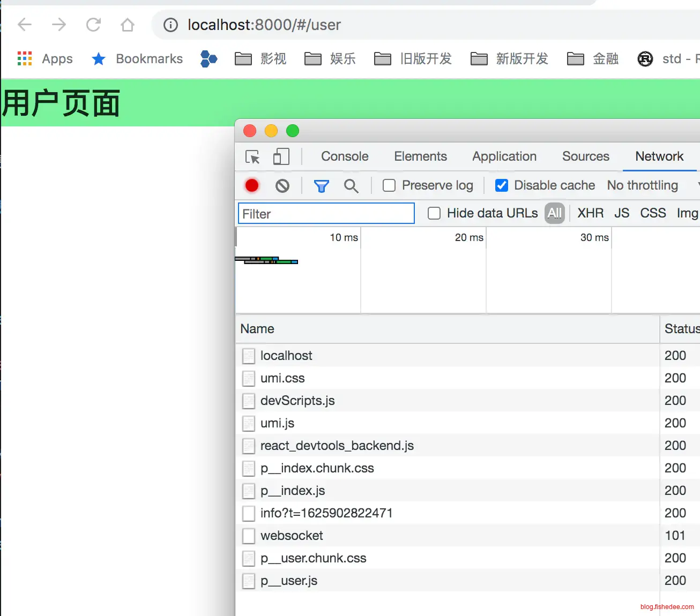The image size is (700, 616).
Task: Click the network Filter text field
Action: 326,214
